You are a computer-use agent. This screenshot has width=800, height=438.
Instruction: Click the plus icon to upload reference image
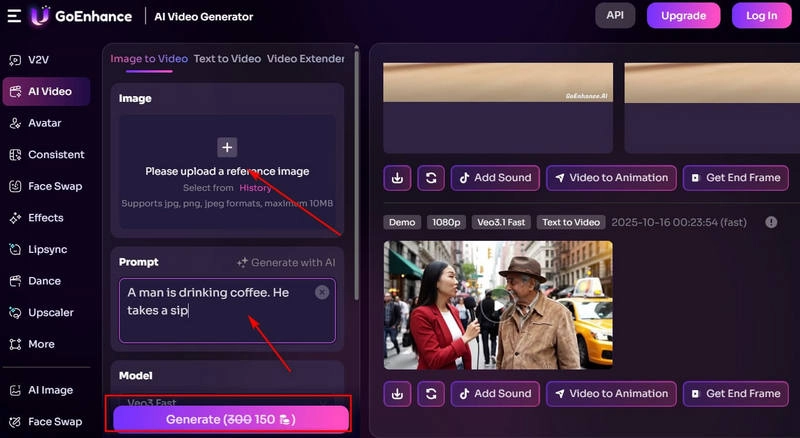[227, 147]
